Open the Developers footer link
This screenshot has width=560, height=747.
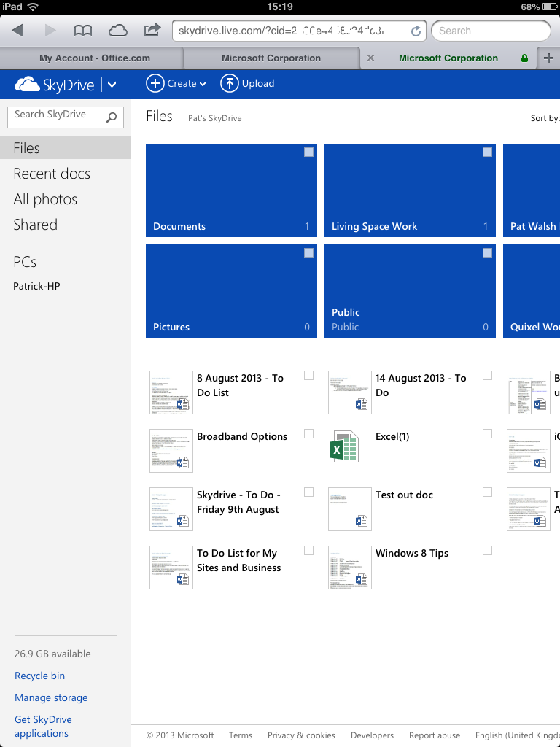pyautogui.click(x=372, y=735)
